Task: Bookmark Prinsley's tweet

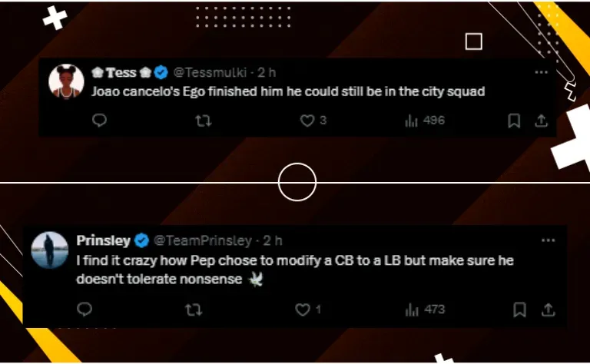Action: pos(520,309)
